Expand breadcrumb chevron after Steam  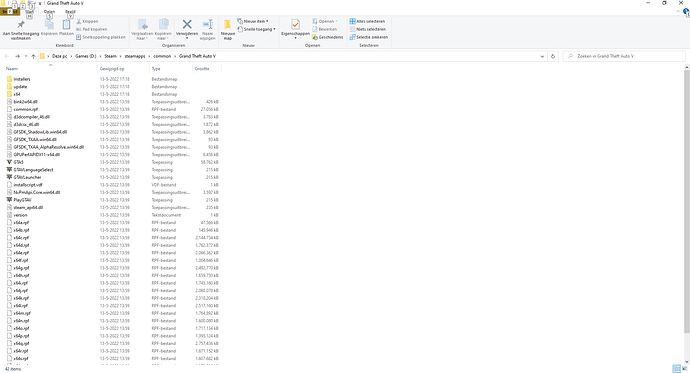121,56
